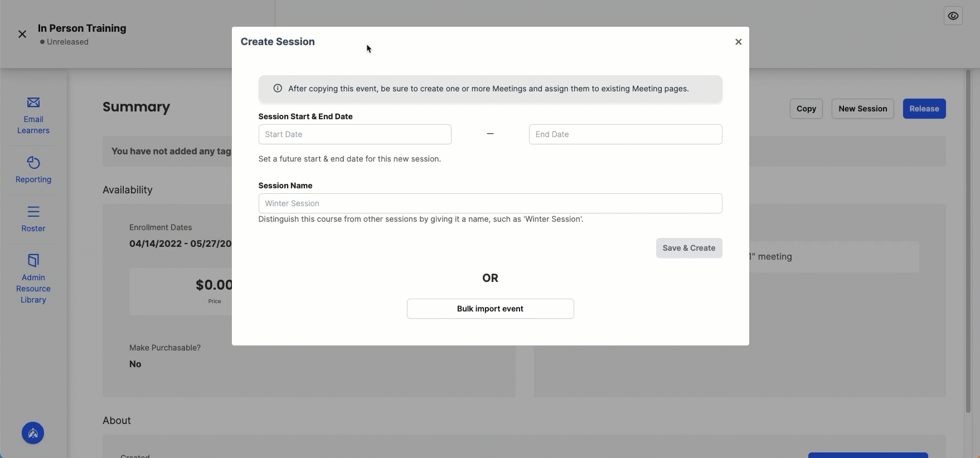Close the Create Session dialog

coord(739,42)
